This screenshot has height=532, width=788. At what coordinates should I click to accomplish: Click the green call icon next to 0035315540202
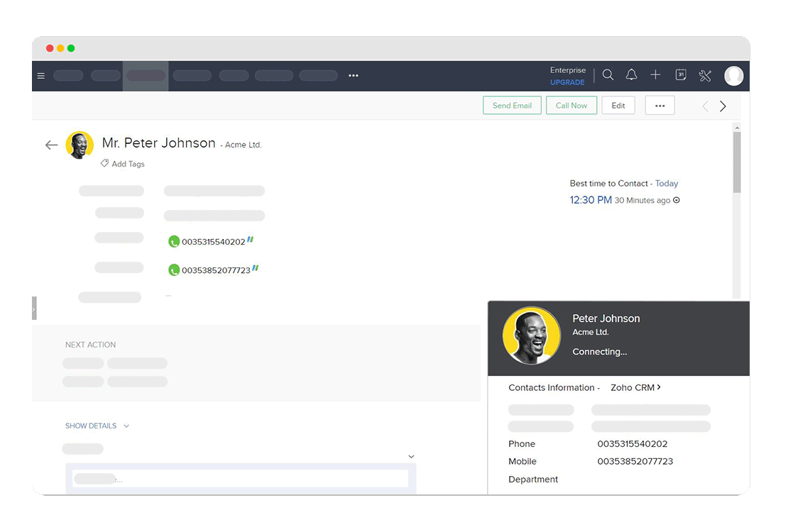point(174,242)
